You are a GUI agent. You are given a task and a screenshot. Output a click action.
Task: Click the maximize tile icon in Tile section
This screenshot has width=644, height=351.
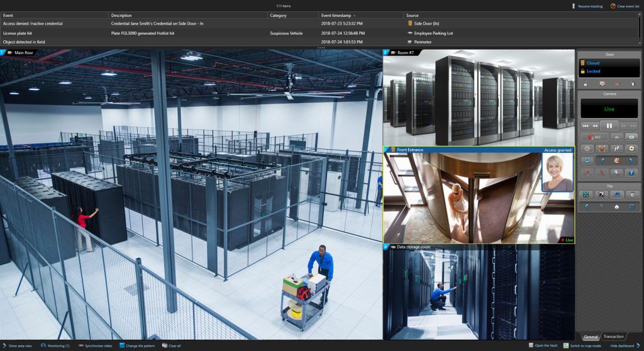[x=586, y=195]
